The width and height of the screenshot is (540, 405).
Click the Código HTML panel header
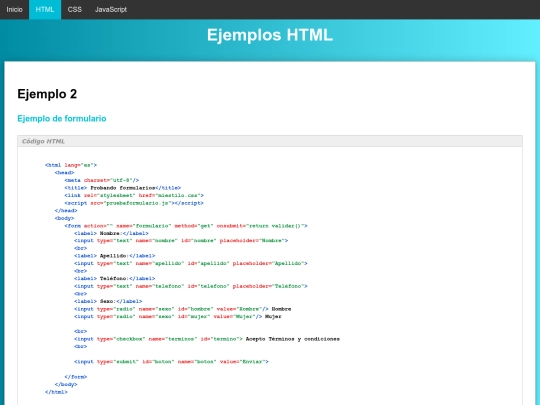coord(270,141)
